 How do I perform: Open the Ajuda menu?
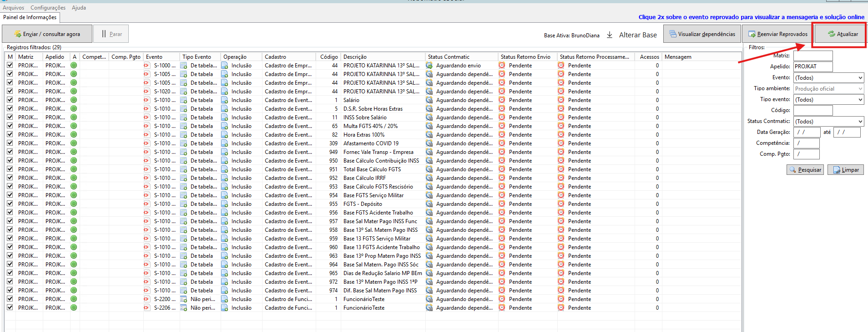pos(79,8)
